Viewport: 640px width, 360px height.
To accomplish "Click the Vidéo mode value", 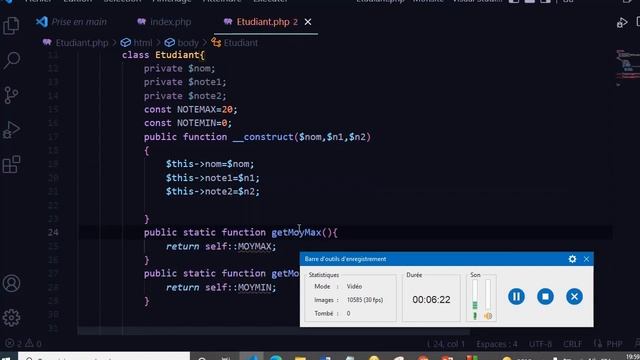I will (354, 287).
